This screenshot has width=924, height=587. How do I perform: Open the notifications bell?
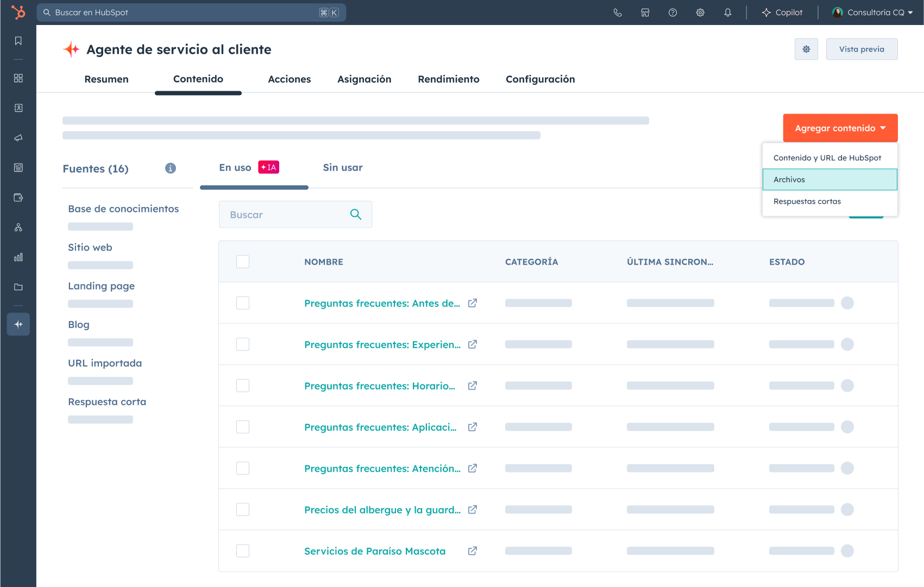(728, 13)
